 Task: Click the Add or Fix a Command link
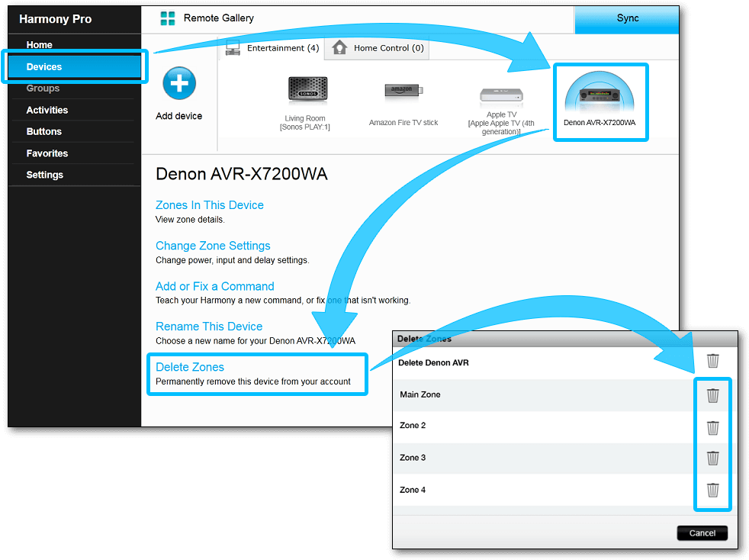coord(214,286)
